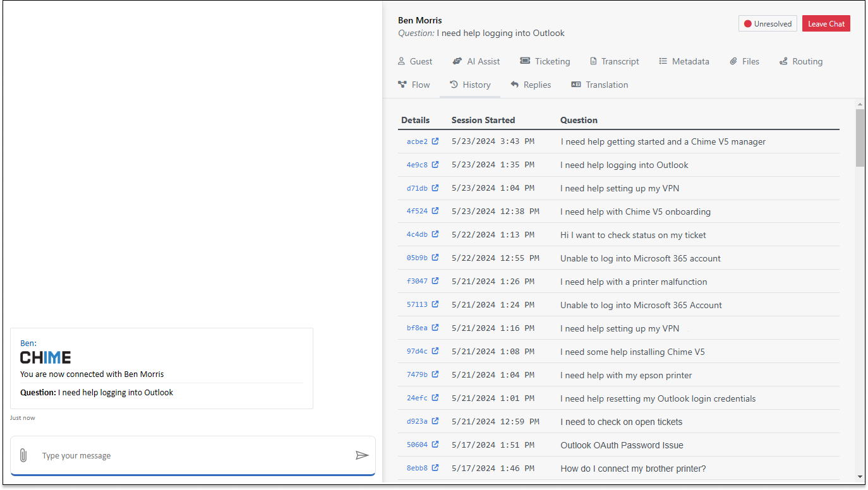The height and width of the screenshot is (490, 868).
Task: Open session link bf8ea
Action: click(417, 328)
